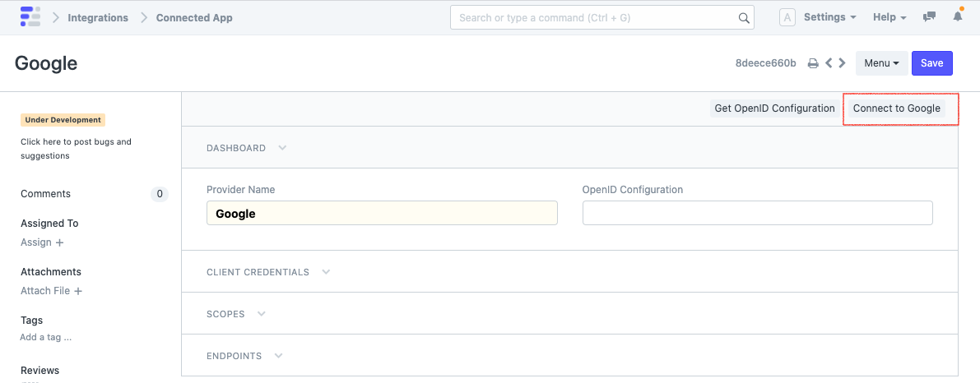980x383 pixels.
Task: Click the user avatar icon
Action: click(x=787, y=17)
